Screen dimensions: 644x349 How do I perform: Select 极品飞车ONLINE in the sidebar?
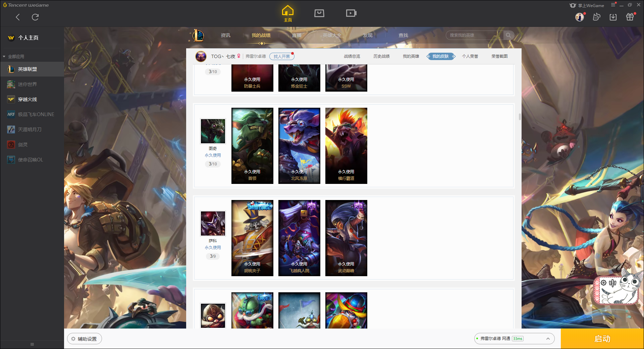(x=32, y=114)
